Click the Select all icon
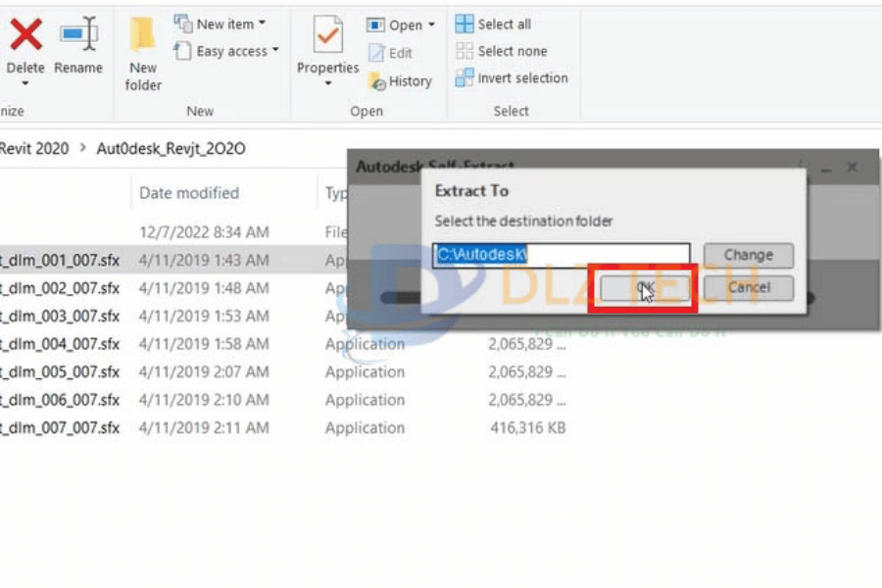Viewport: 882px width, 588px height. point(465,24)
